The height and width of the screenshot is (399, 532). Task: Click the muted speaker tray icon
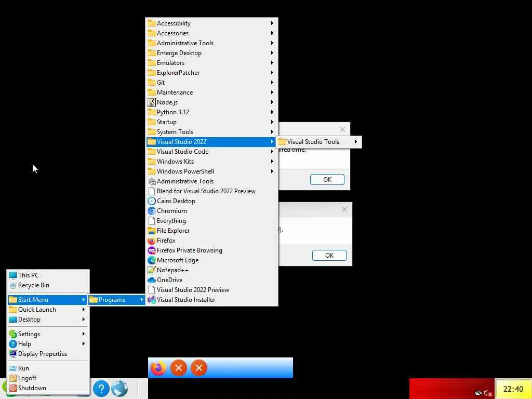[487, 393]
